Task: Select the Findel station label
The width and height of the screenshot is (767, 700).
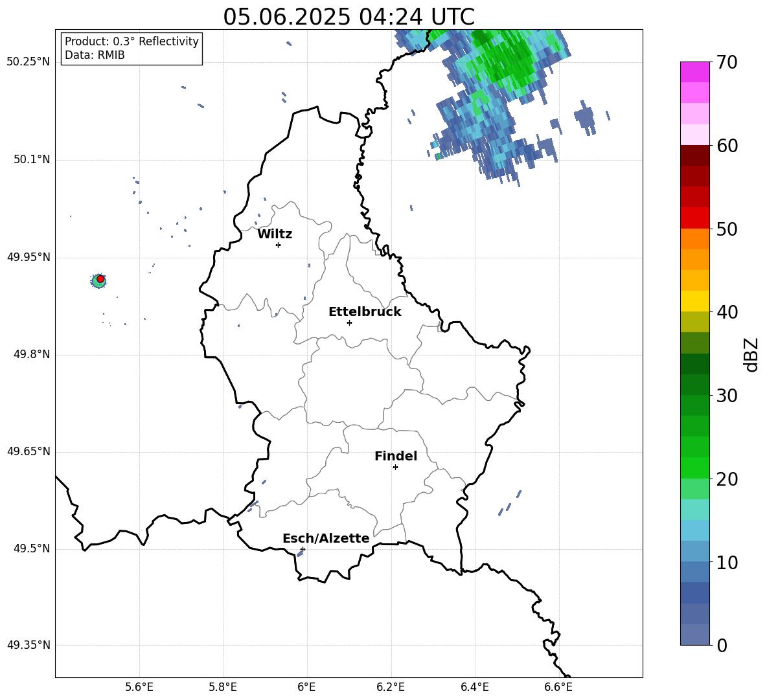Action: 396,456
